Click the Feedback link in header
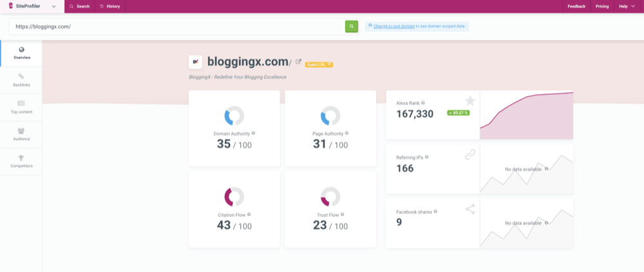 tap(576, 6)
